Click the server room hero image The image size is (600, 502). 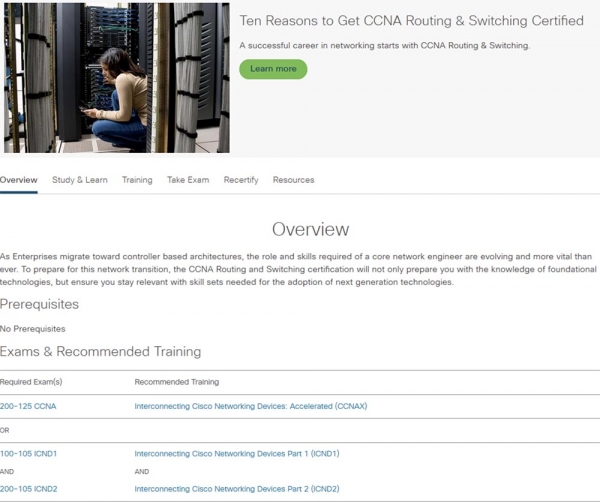click(115, 77)
